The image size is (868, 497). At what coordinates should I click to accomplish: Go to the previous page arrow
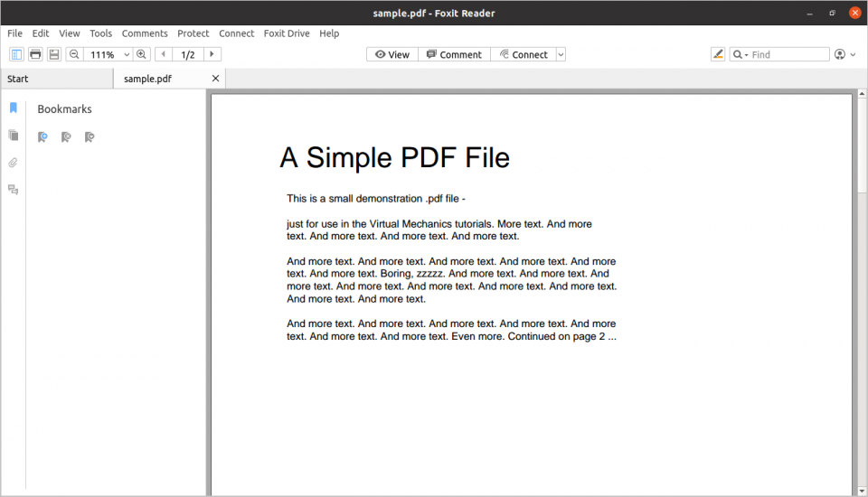pos(164,54)
